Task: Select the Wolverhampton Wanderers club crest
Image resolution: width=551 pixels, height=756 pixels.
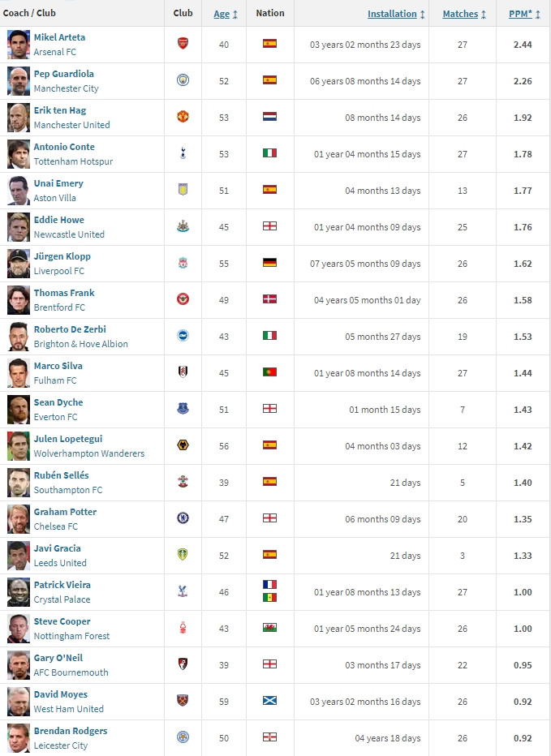Action: pos(183,445)
